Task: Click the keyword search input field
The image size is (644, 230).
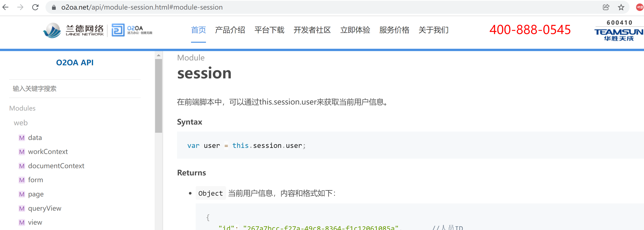Action: [x=75, y=89]
